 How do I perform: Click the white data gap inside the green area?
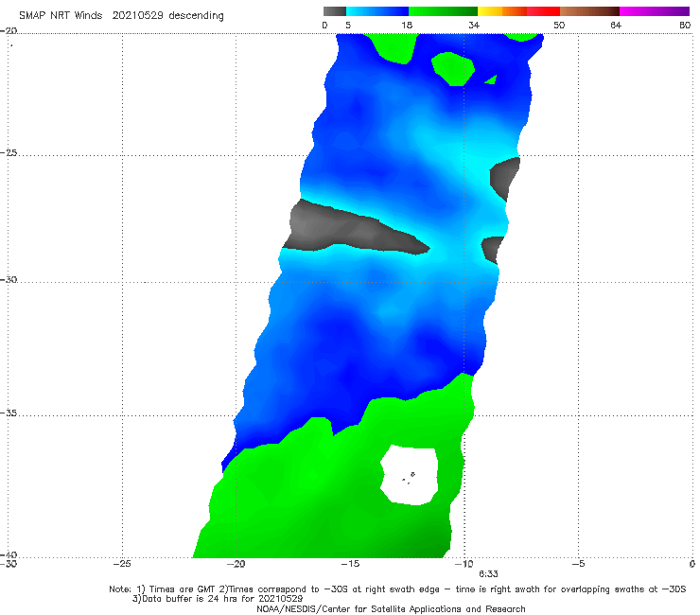tap(409, 475)
